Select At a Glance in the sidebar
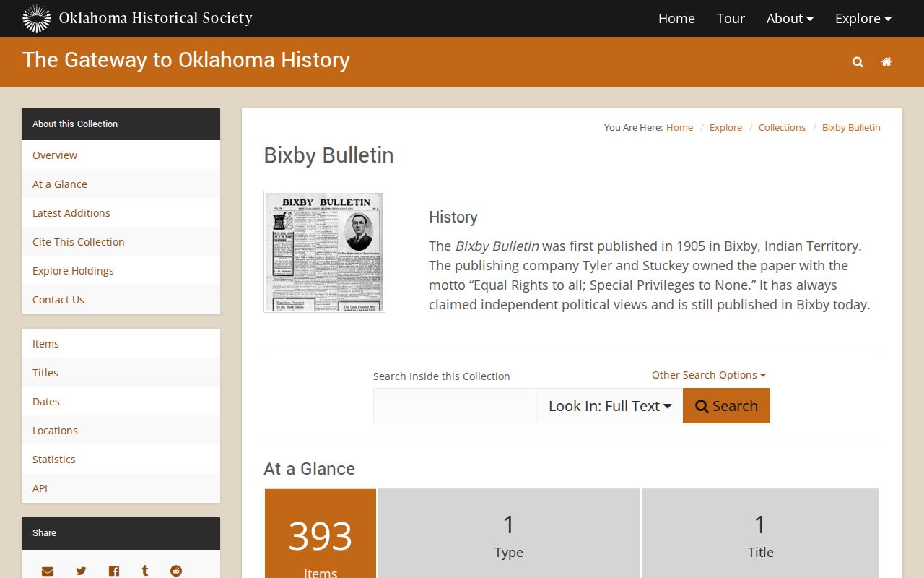Screen dimensions: 924x578 pos(121,184)
